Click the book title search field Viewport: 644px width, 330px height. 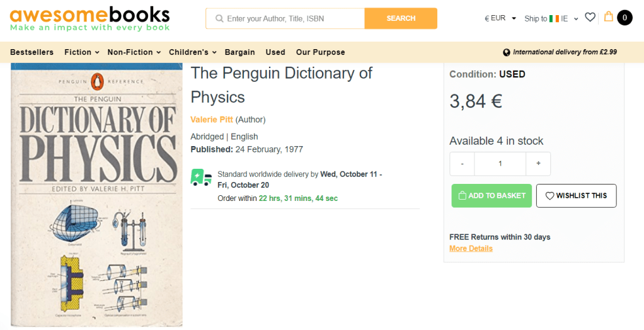click(x=293, y=19)
